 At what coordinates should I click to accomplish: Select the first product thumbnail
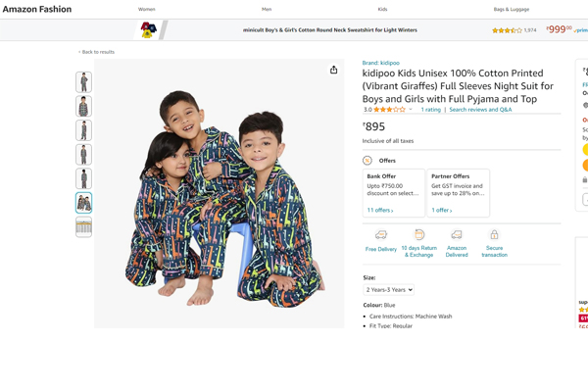tap(84, 81)
